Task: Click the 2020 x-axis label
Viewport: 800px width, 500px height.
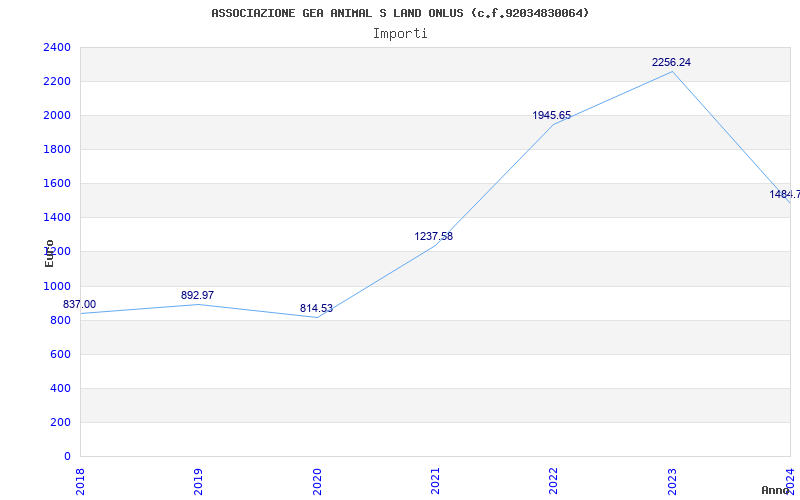Action: pos(316,482)
